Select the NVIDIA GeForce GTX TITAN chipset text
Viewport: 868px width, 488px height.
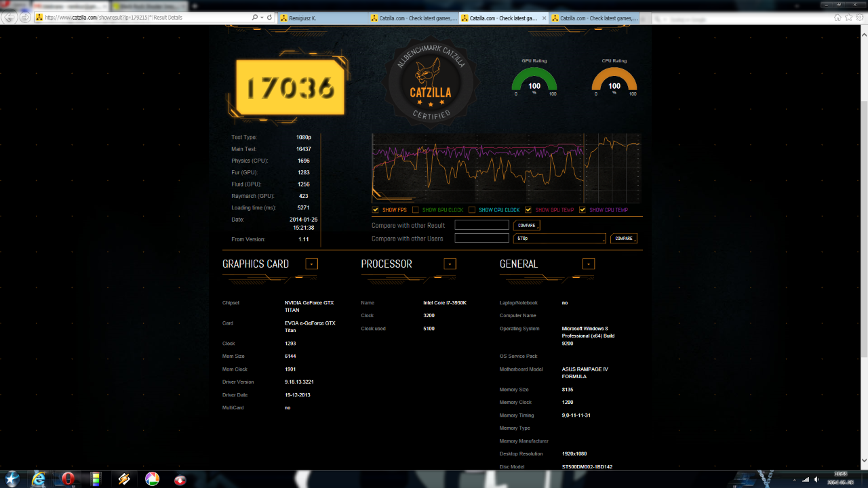click(309, 306)
